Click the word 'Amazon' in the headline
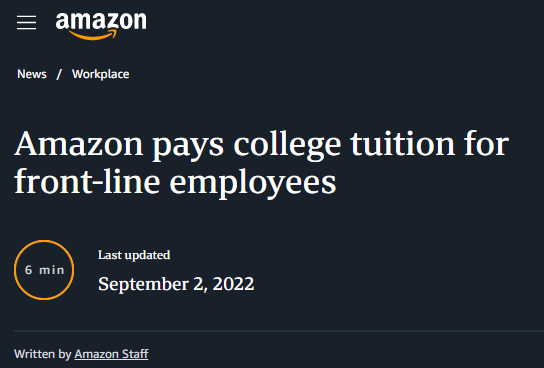544x368 pixels. click(x=79, y=144)
